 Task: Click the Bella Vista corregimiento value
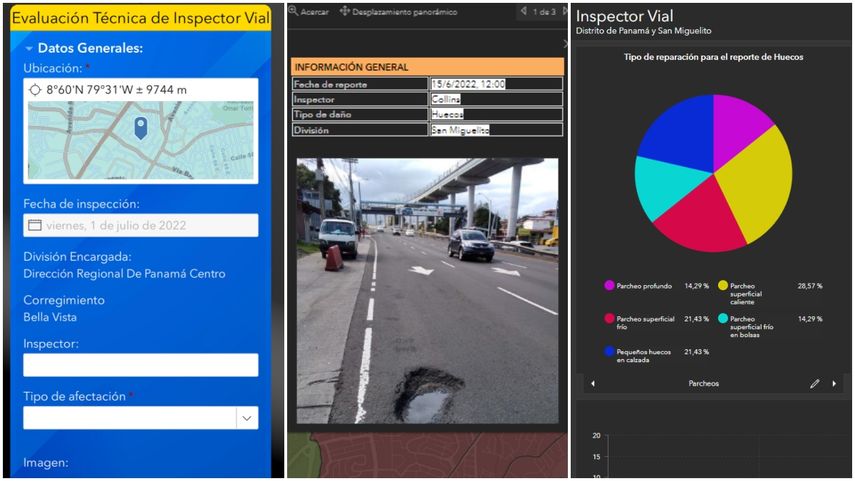pyautogui.click(x=50, y=317)
